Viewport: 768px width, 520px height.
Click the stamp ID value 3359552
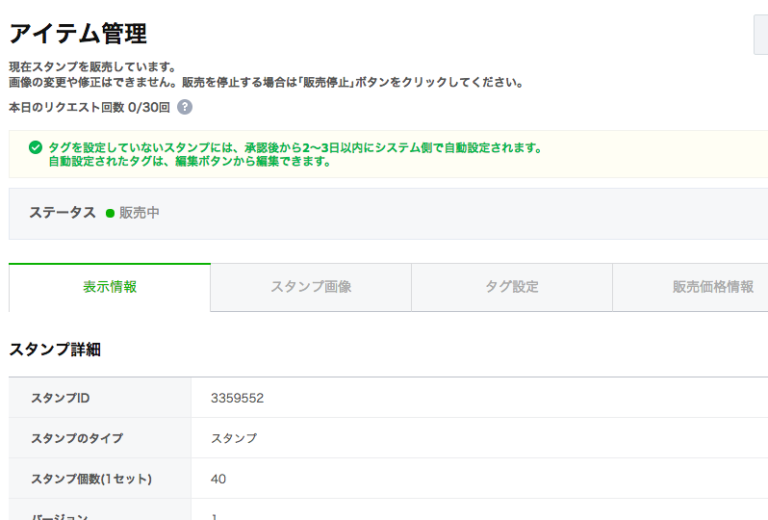pyautogui.click(x=237, y=398)
